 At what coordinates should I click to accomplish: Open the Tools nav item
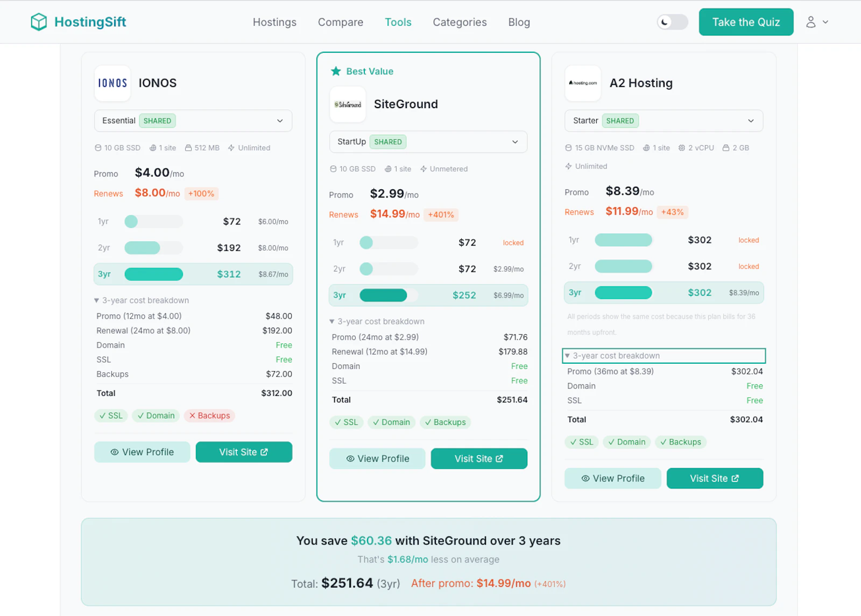398,22
